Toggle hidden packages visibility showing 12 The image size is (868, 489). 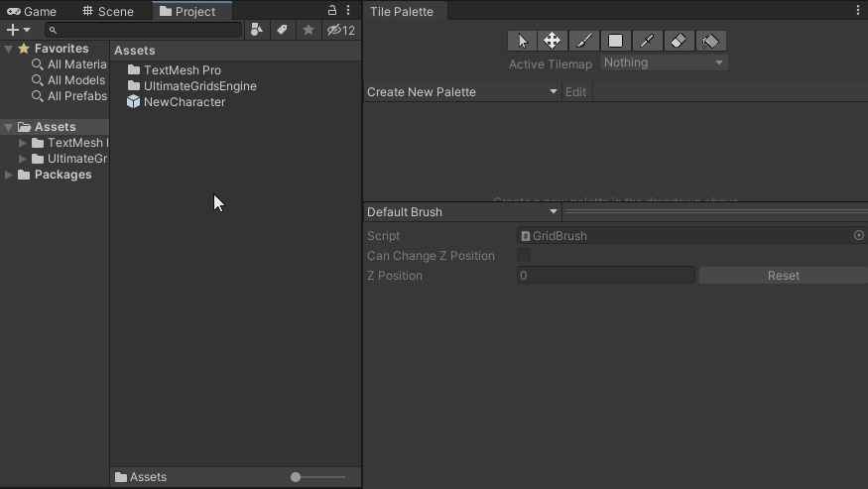coord(341,30)
